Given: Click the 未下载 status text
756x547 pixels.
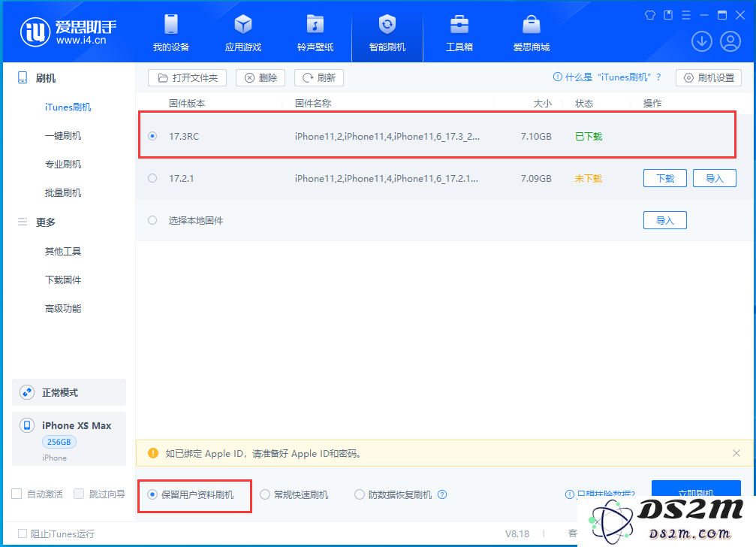Looking at the screenshot, I should click(x=589, y=179).
